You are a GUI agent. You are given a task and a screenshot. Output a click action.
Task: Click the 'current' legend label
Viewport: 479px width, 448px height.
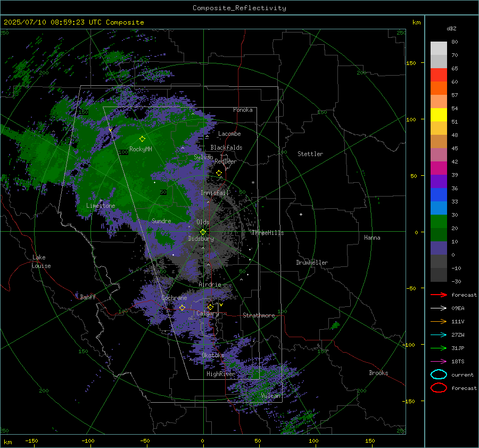coord(463,374)
